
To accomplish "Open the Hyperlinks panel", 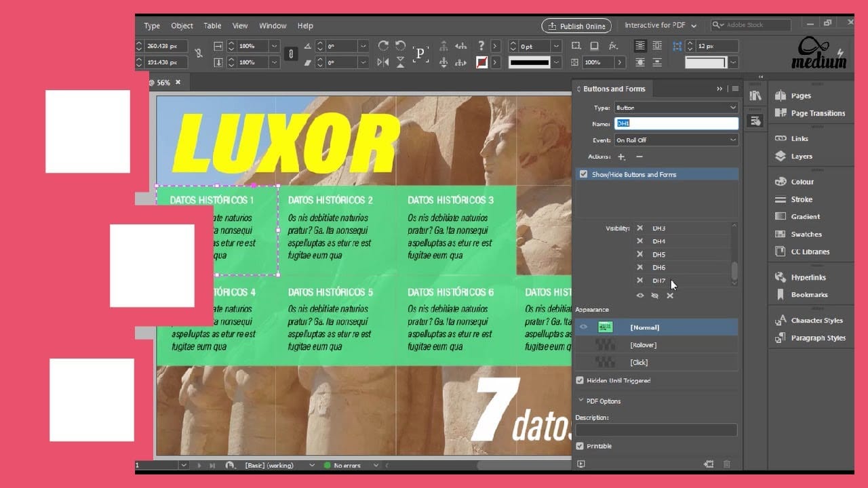I will (810, 277).
